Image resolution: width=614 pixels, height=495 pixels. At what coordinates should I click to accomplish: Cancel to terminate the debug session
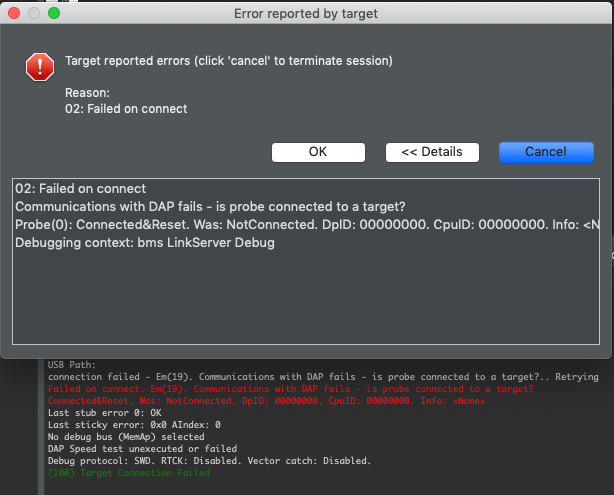545,152
